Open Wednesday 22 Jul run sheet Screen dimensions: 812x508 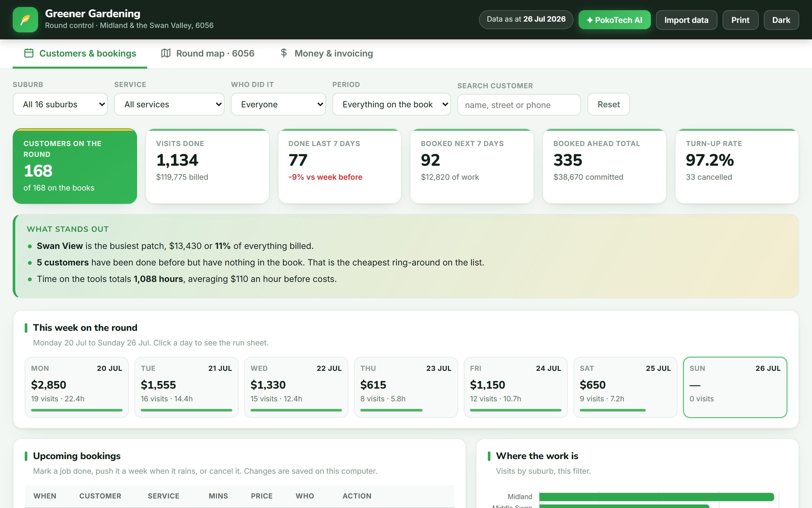point(296,387)
